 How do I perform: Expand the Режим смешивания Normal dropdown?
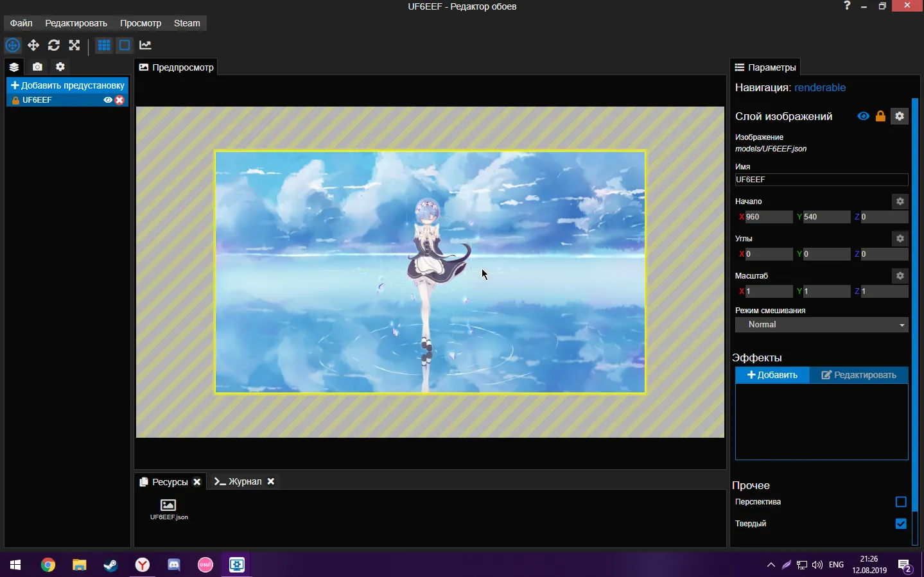(x=821, y=325)
